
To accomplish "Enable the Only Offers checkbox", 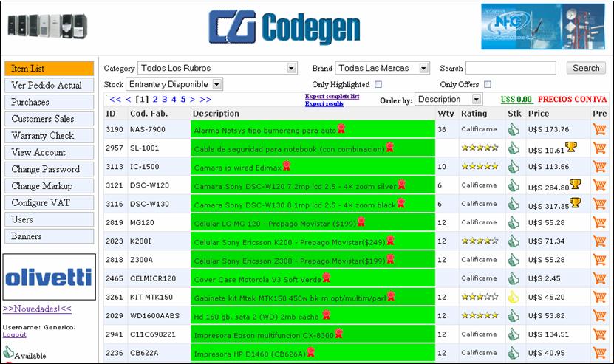I will pos(488,85).
